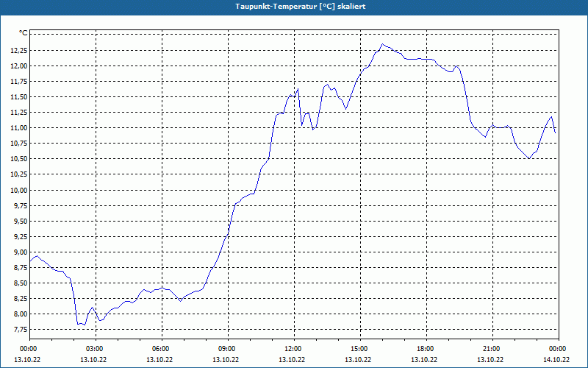
Task: Click the 11,00 y-axis label
Action: click(19, 127)
